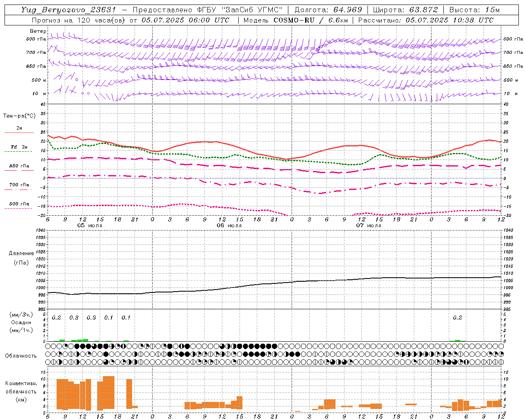Click the tallest orange convective cloud bar
Viewport: 525px width, 420px height.
click(x=109, y=393)
